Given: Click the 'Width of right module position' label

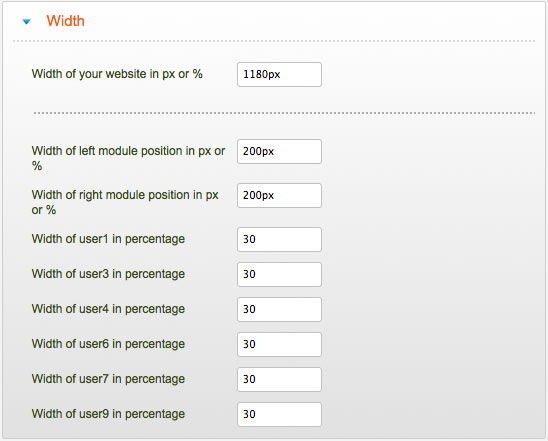Looking at the screenshot, I should [125, 202].
